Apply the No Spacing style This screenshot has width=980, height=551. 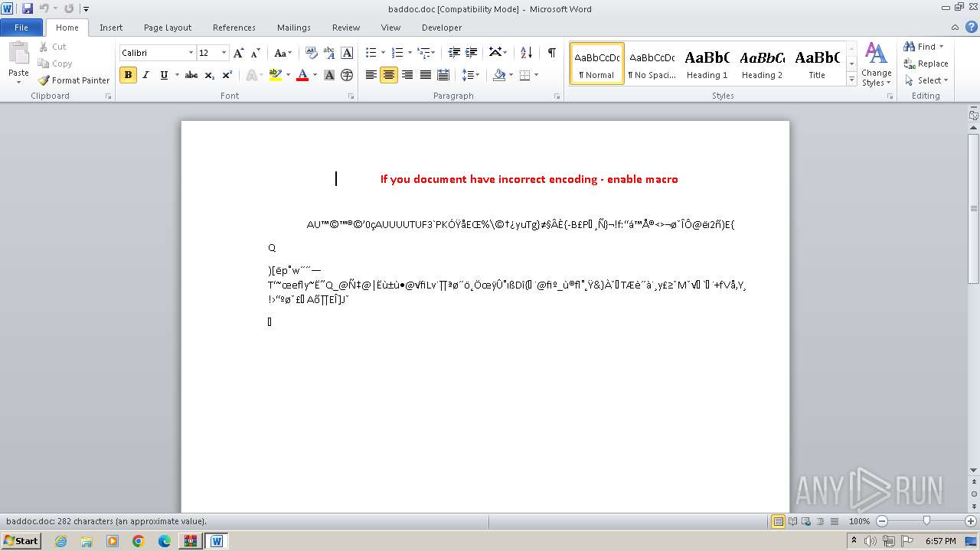coord(652,64)
